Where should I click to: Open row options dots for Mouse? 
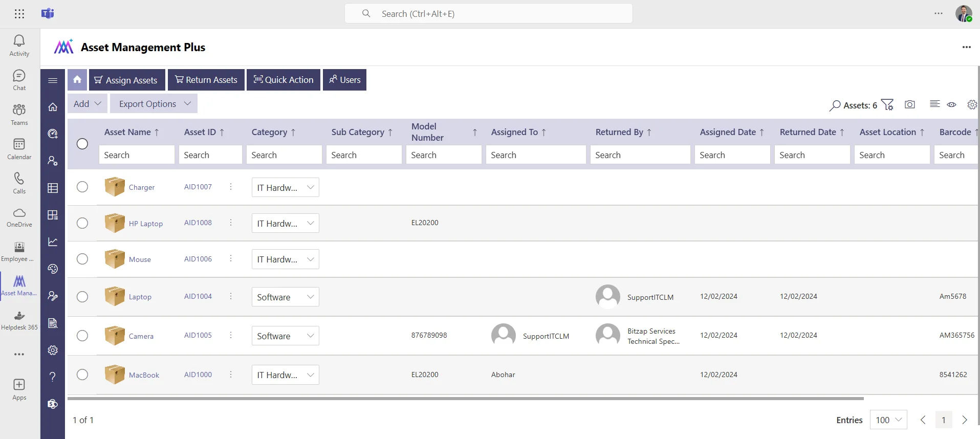click(x=231, y=258)
